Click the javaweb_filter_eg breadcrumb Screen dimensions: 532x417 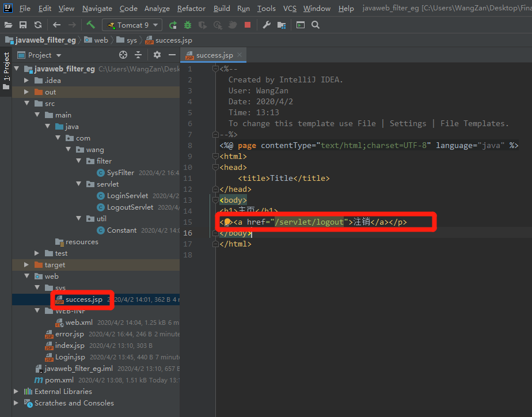(41, 40)
